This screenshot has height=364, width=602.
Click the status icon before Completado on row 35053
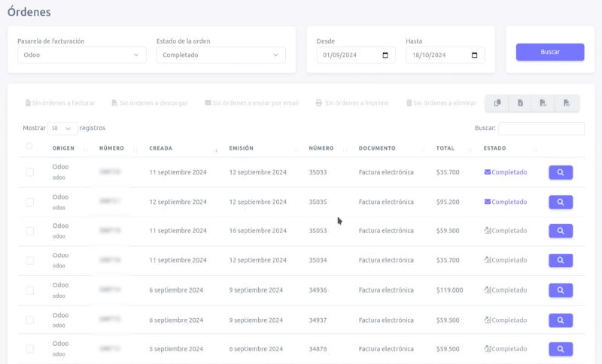coord(488,231)
